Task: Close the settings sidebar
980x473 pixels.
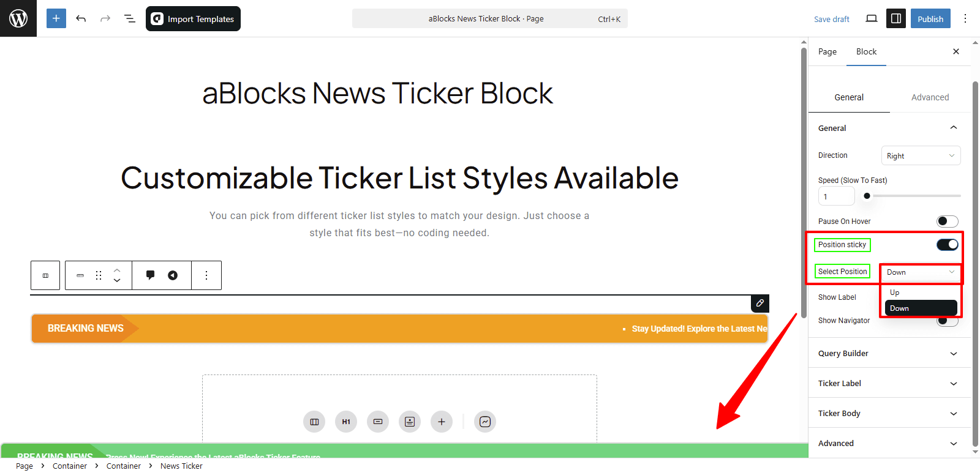Action: pyautogui.click(x=956, y=51)
